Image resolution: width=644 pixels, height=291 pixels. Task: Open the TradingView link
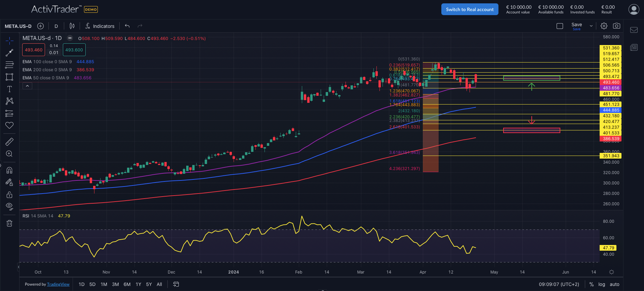click(x=58, y=284)
